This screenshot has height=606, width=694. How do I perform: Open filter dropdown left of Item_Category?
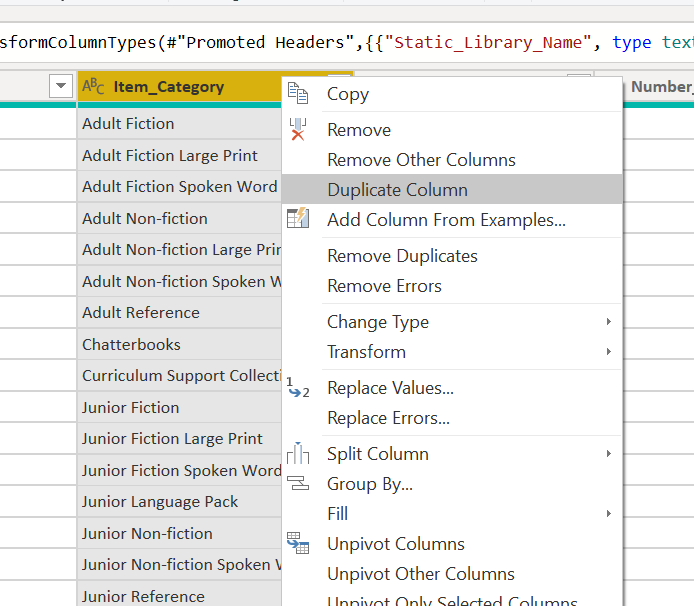[x=61, y=85]
